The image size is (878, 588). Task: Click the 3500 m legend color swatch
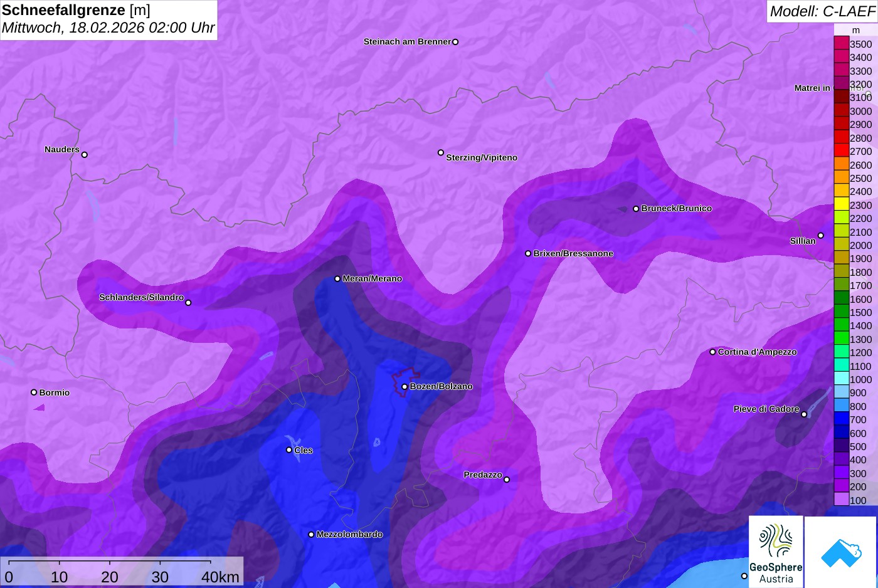[841, 43]
